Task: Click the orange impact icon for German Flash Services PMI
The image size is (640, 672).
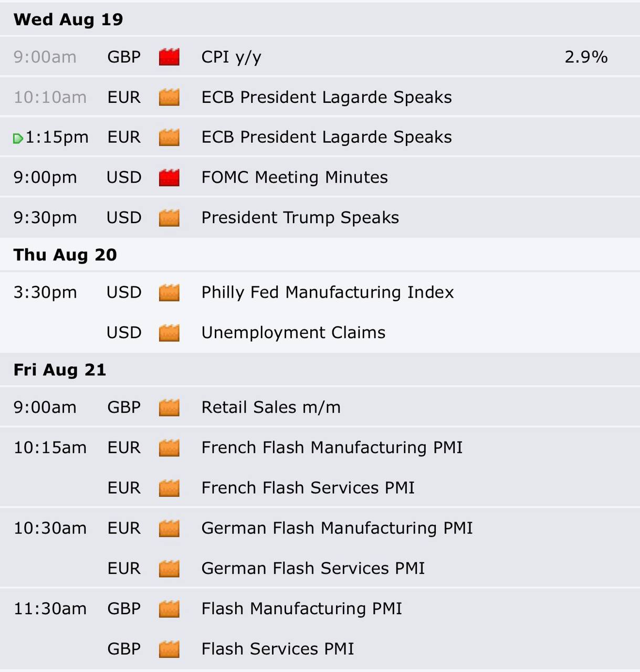Action: click(169, 569)
